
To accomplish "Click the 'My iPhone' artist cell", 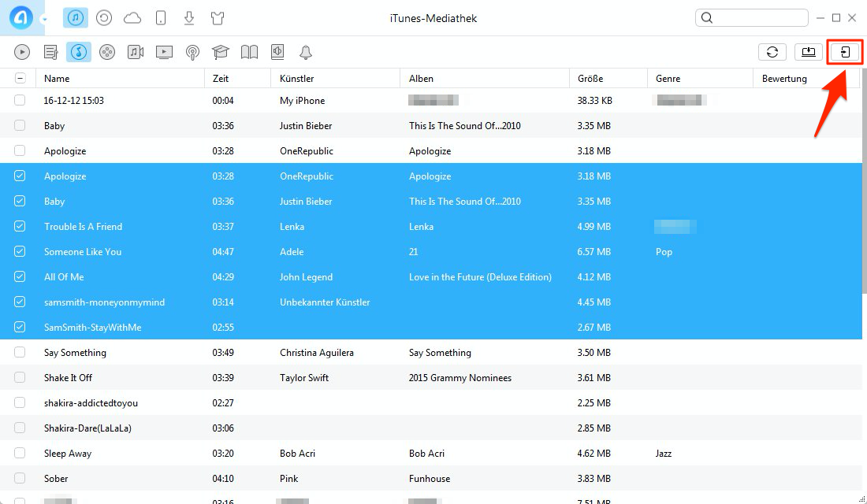I will click(303, 101).
